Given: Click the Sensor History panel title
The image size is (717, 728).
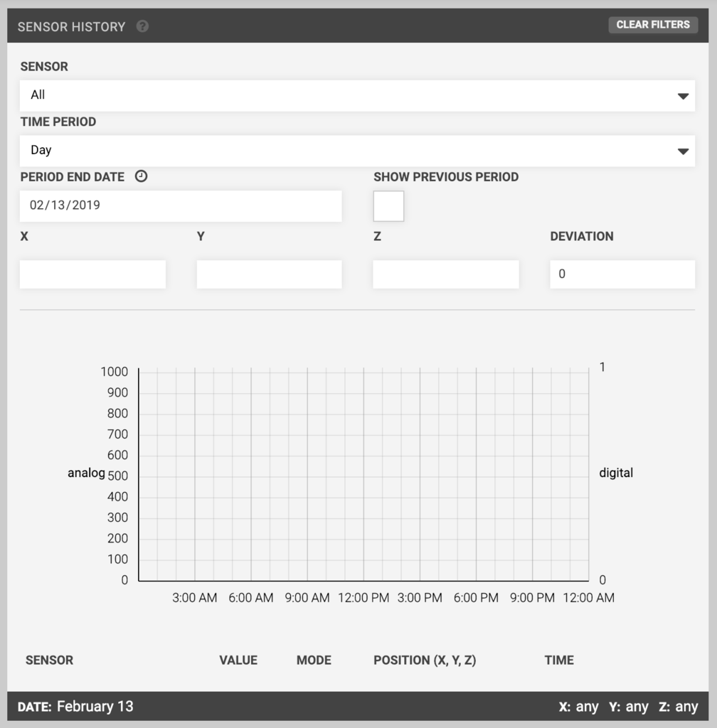Looking at the screenshot, I should pos(71,26).
